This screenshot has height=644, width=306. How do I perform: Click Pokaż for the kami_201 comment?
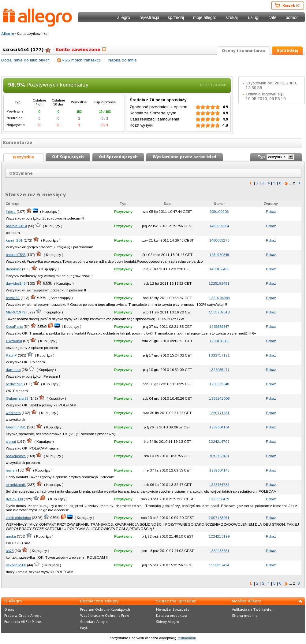pos(271,240)
